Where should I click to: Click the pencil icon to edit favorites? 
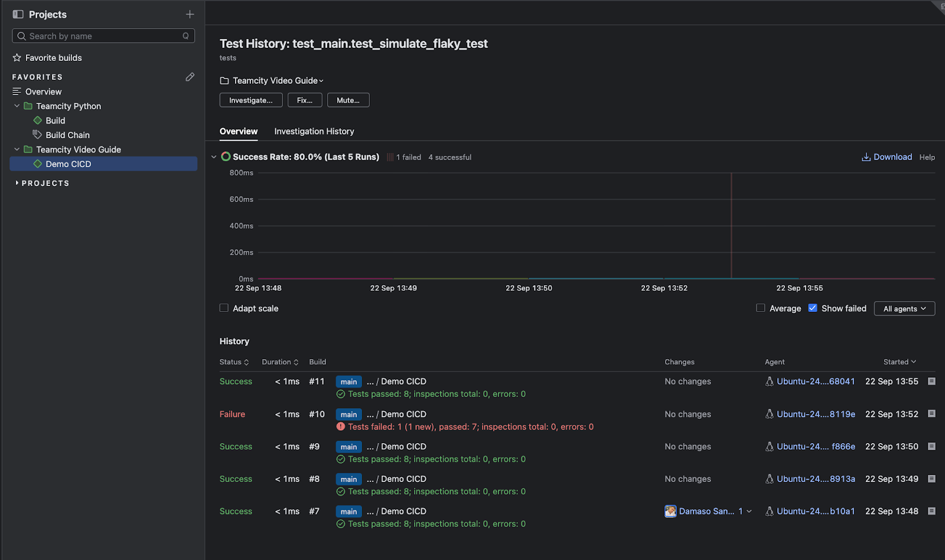point(190,77)
